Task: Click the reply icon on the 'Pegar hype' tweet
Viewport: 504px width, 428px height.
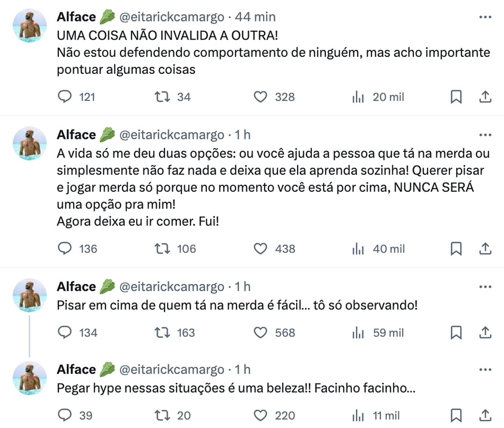Action: point(65,415)
